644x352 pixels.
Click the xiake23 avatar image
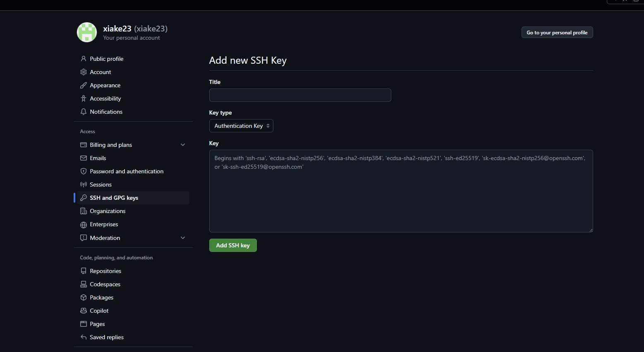click(x=87, y=32)
